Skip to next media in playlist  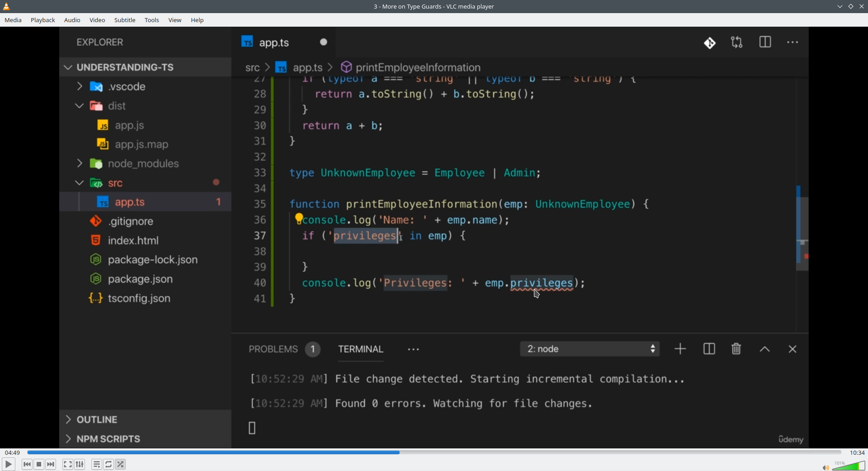[51, 465]
